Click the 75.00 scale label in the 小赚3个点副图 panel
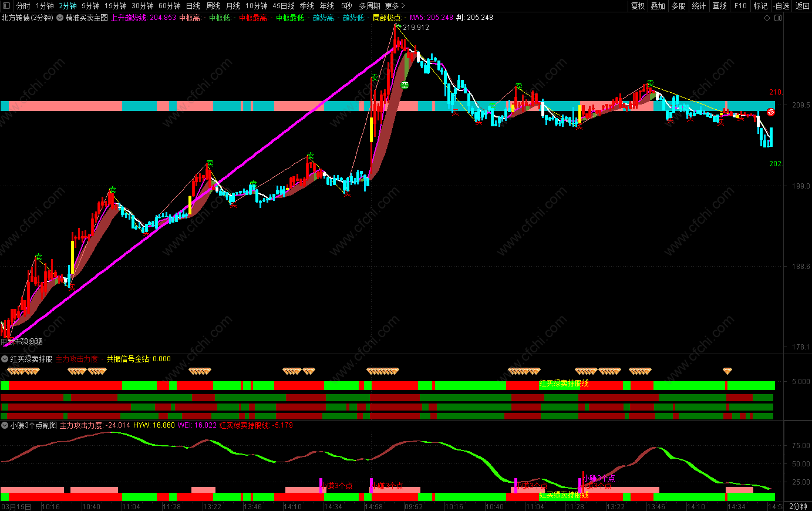The width and height of the screenshot is (812, 511). pyautogui.click(x=801, y=446)
